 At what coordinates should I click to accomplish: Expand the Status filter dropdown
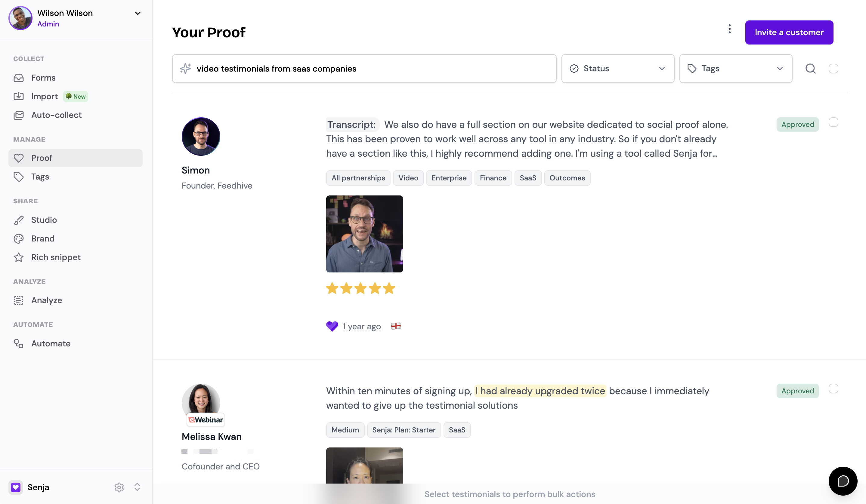coord(617,69)
